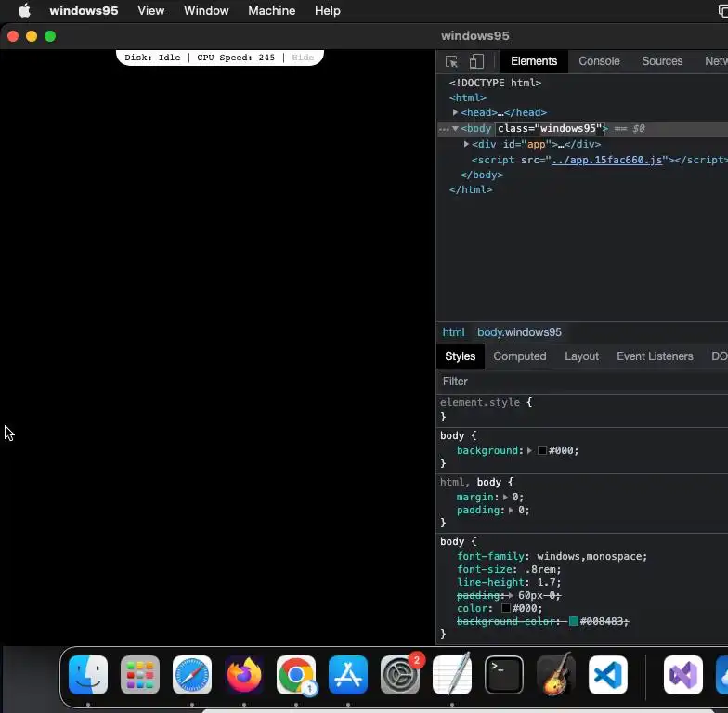Open the app.15fac660.js script link

click(x=607, y=160)
